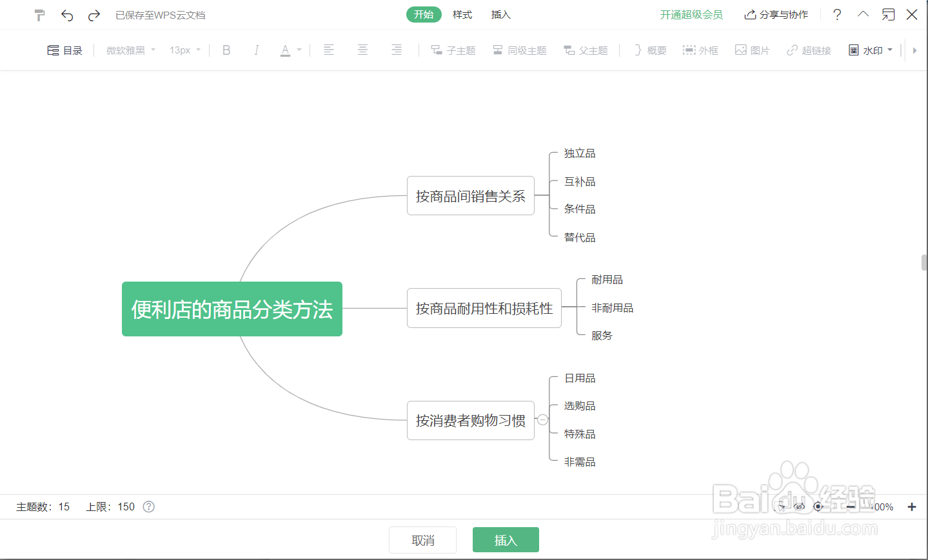928x560 pixels.
Task: Switch to the 开始 tab
Action: pyautogui.click(x=424, y=14)
